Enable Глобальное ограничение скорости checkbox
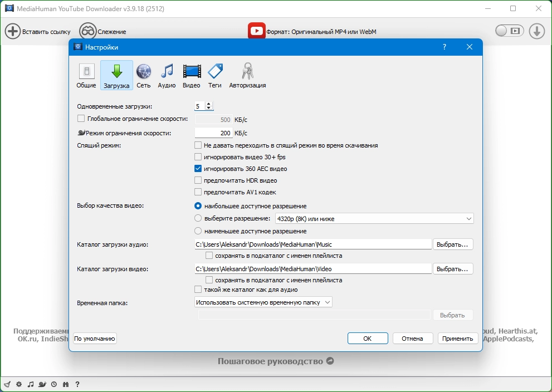This screenshot has height=392, width=552. (81, 119)
